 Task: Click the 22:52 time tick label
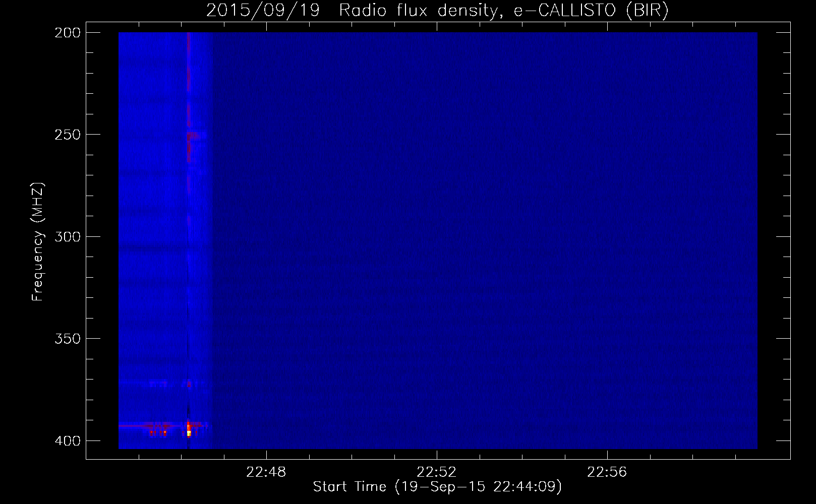point(436,472)
